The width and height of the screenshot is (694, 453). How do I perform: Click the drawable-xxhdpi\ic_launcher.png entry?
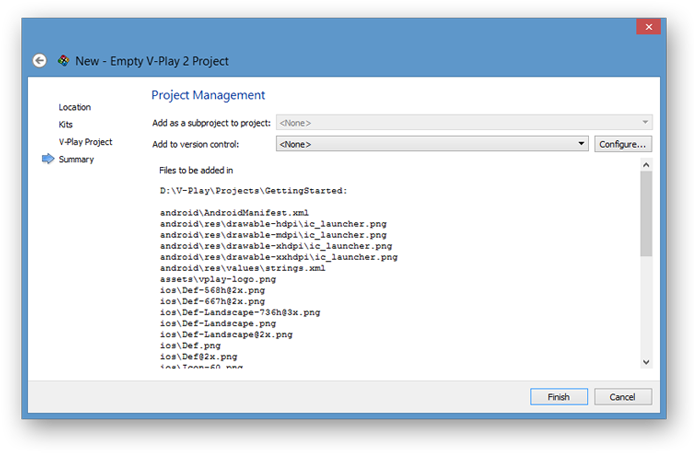(279, 257)
